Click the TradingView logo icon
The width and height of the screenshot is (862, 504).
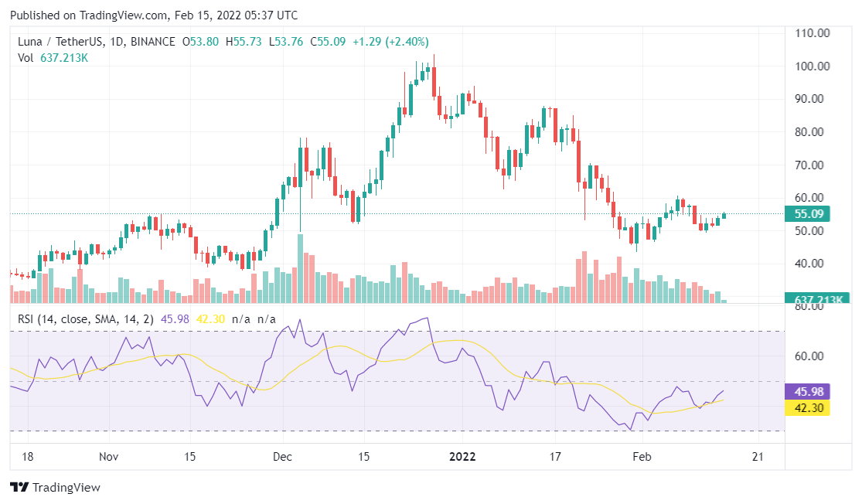[x=19, y=488]
